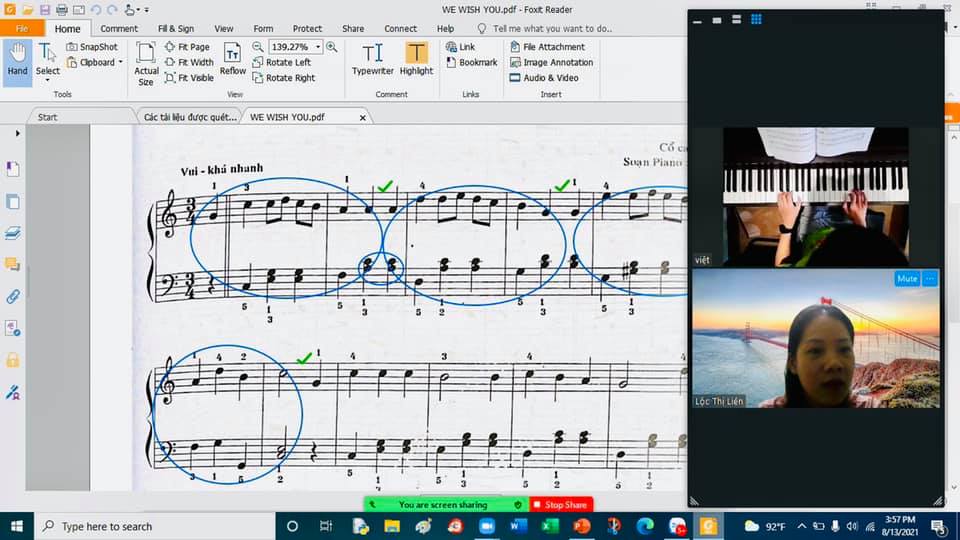
Task: Activate the Select text tool
Action: coord(47,57)
